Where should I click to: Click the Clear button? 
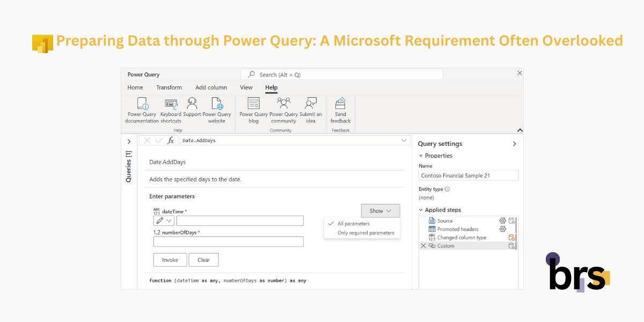[203, 260]
